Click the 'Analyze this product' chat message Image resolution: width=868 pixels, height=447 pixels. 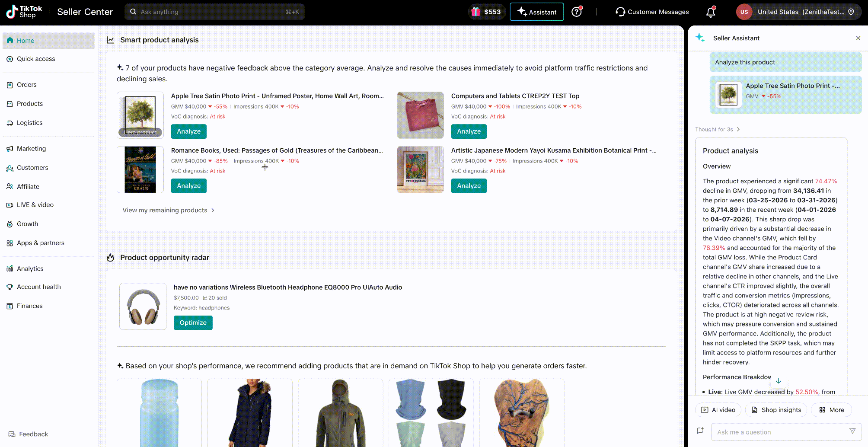tap(785, 62)
